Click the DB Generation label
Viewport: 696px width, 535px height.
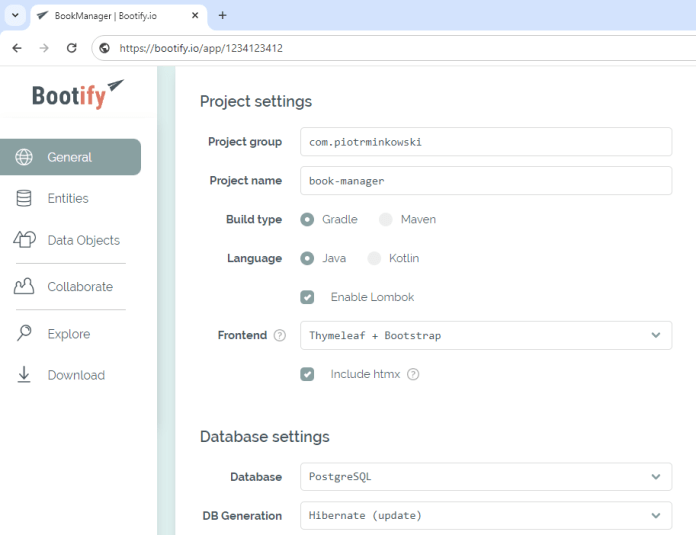click(x=242, y=516)
